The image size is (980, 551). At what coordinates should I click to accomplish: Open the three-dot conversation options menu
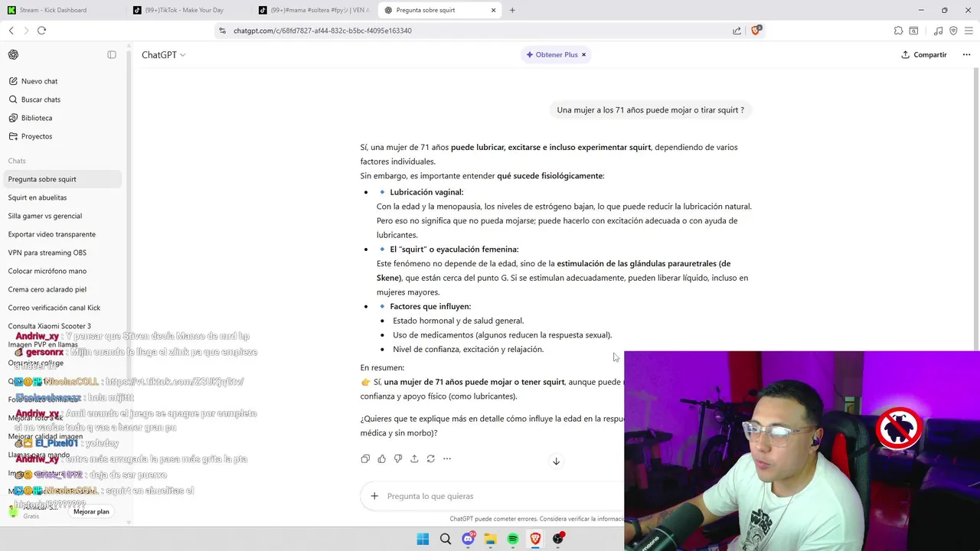tap(966, 54)
